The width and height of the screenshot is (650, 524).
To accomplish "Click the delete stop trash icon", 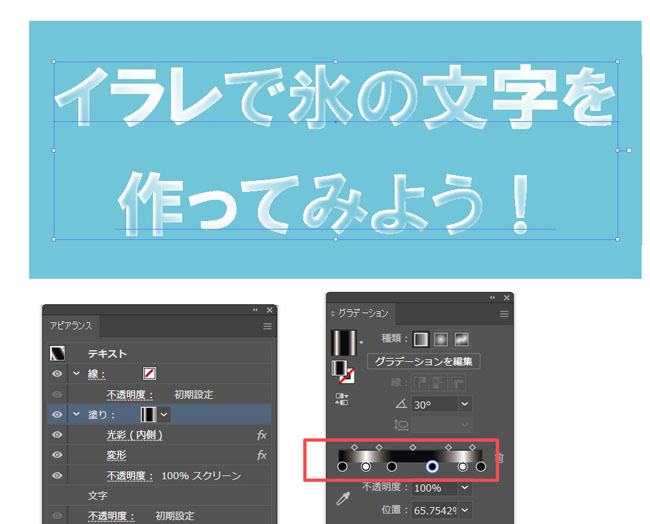I will coord(500,458).
